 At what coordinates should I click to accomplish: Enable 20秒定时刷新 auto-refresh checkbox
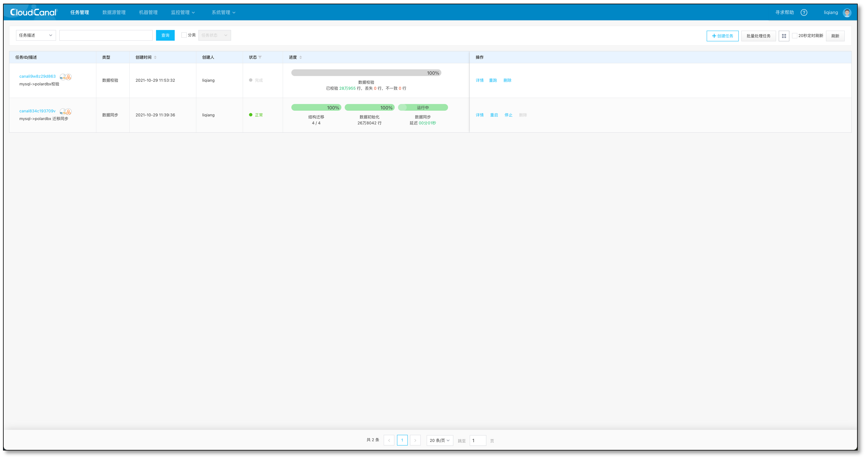click(794, 36)
